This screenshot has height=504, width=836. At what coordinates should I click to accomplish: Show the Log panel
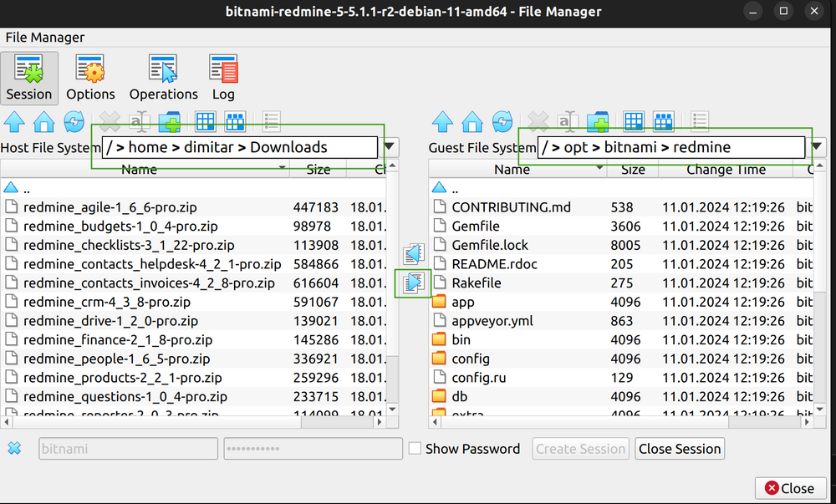click(x=223, y=78)
